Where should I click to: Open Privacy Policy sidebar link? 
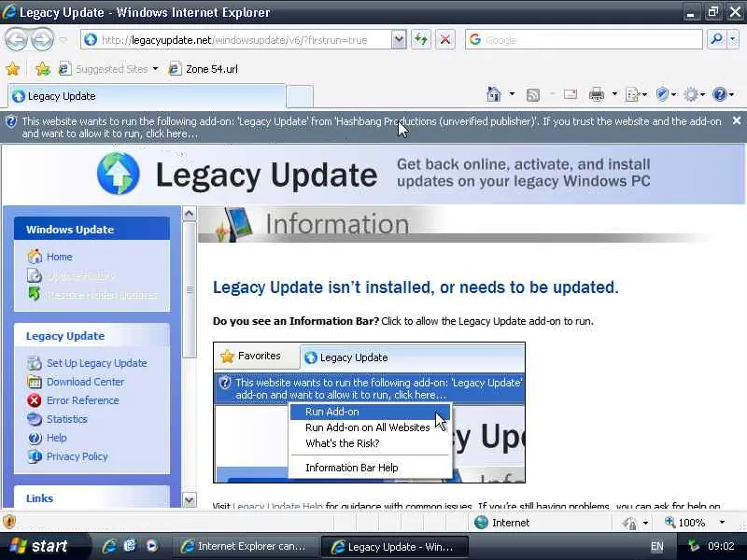[78, 456]
